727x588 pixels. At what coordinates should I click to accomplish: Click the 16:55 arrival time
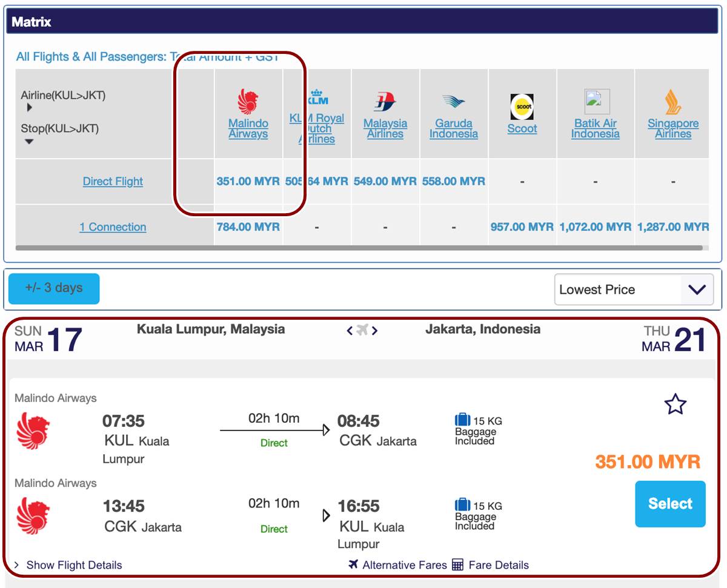359,506
